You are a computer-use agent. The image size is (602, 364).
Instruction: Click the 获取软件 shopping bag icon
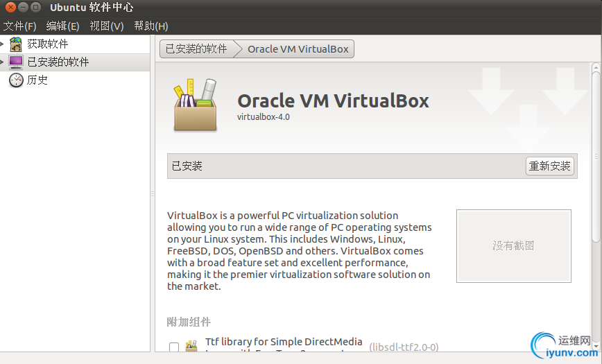(16, 44)
